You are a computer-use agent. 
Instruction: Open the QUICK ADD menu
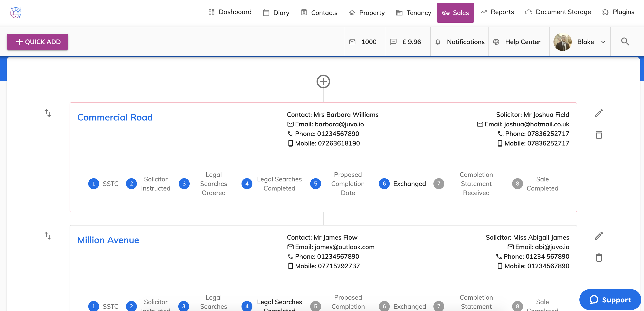tap(38, 42)
